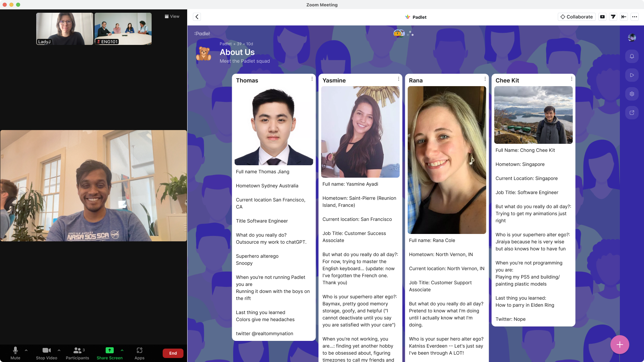The image size is (644, 362).
Task: Click the filter icon in Padlet toolbar
Action: 613,17
